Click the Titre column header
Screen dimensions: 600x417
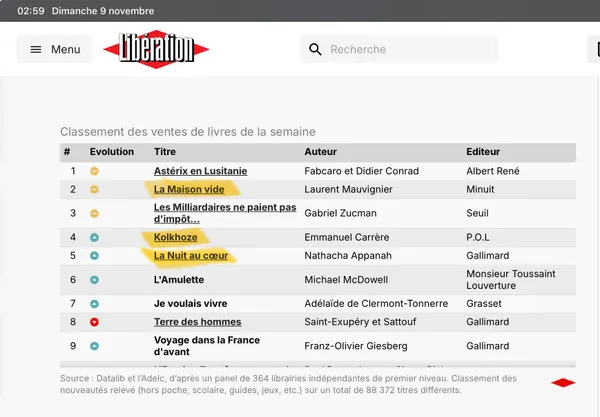tap(165, 151)
